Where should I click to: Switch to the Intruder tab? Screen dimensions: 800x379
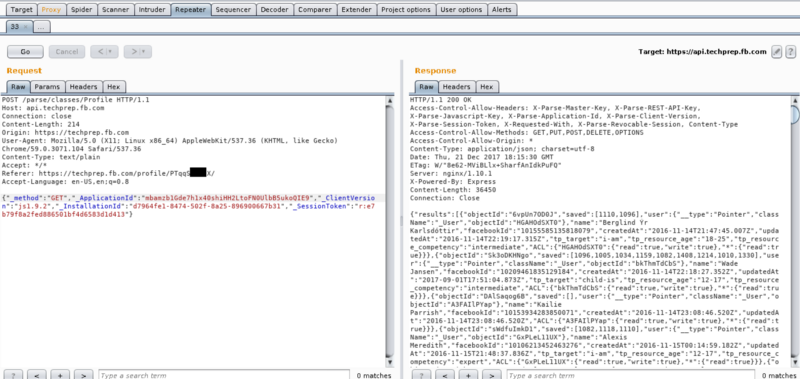pos(153,10)
